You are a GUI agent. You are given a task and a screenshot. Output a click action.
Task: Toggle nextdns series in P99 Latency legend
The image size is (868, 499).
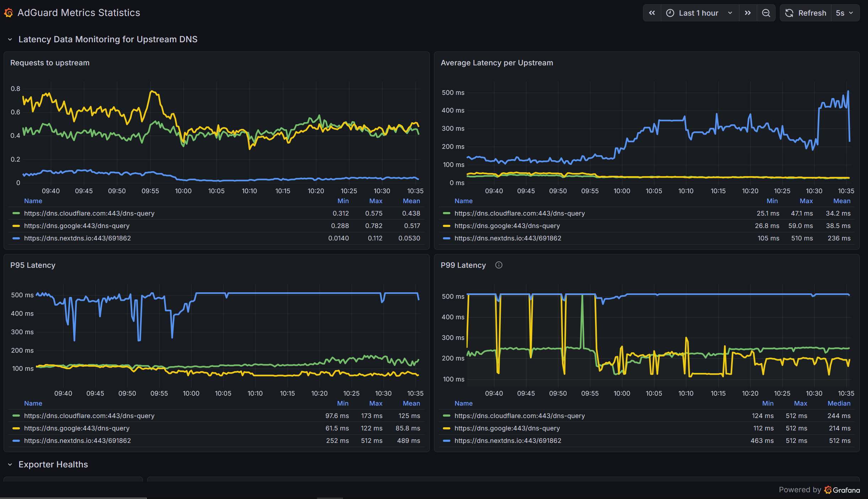point(508,441)
